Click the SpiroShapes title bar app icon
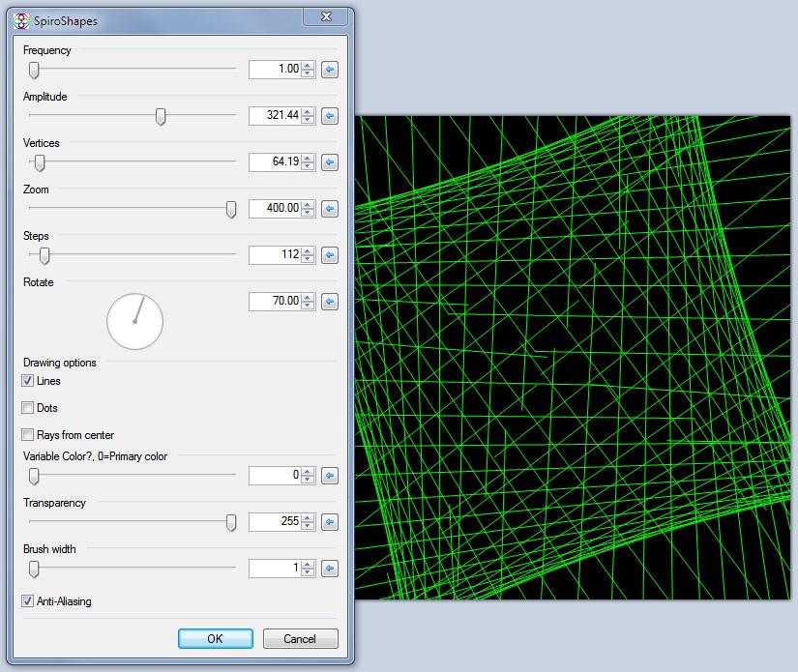Viewport: 798px width, 672px height. (x=21, y=21)
